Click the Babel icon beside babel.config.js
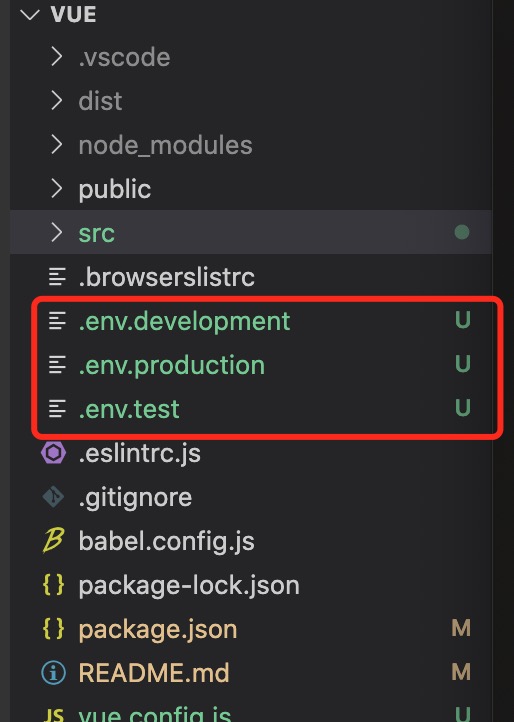 click(53, 541)
